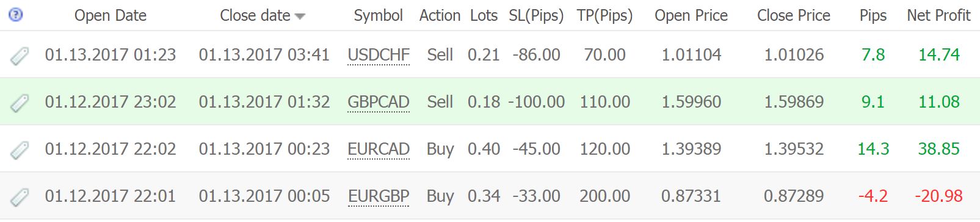This screenshot has height=222, width=980.
Task: Sort by the Symbol column header
Action: point(379,16)
